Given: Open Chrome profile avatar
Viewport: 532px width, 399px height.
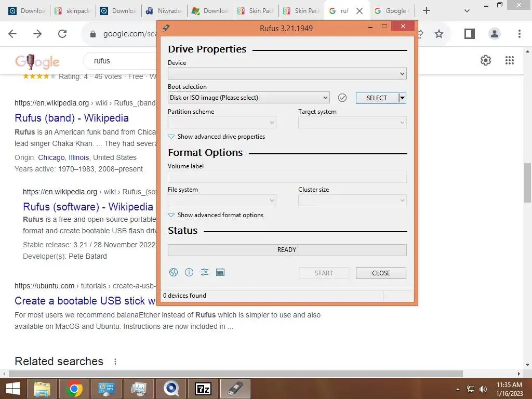Looking at the screenshot, I should point(495,34).
